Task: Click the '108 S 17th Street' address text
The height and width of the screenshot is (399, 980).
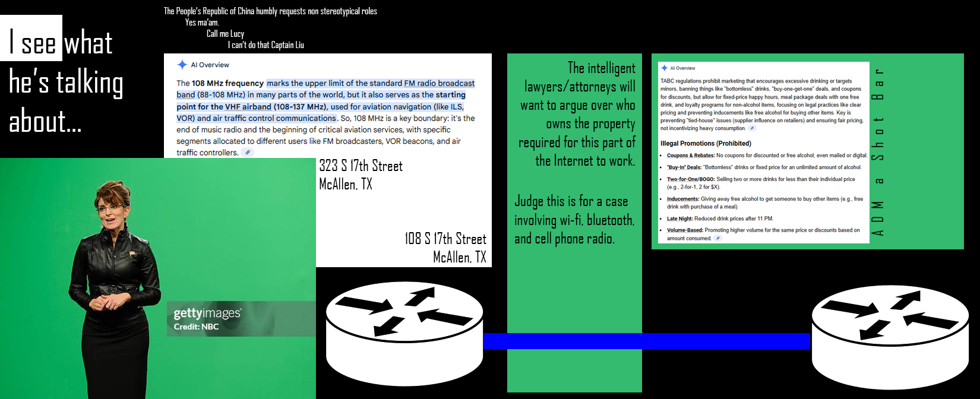Action: (x=445, y=239)
